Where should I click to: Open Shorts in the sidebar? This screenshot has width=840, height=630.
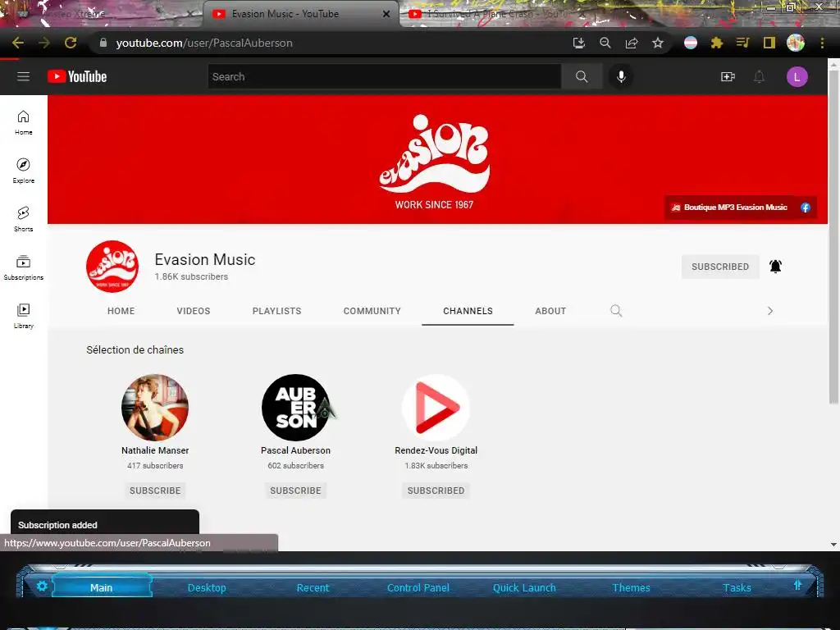click(x=23, y=219)
